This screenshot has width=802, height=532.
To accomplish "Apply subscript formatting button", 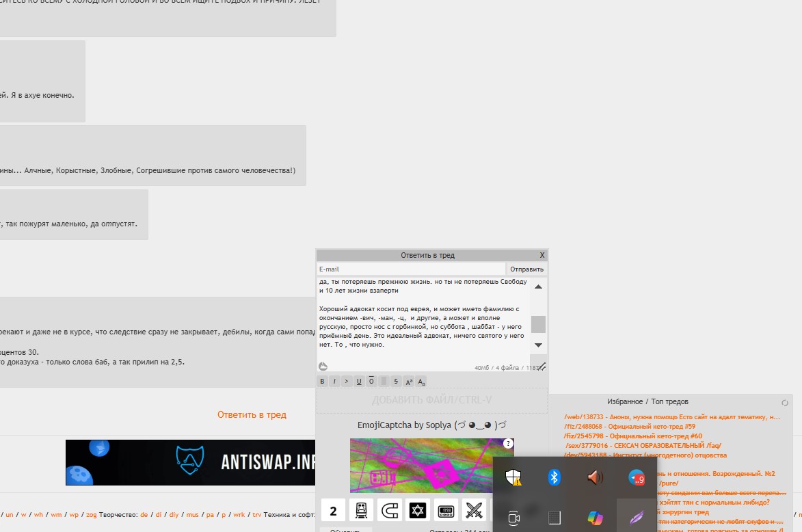I will [421, 381].
